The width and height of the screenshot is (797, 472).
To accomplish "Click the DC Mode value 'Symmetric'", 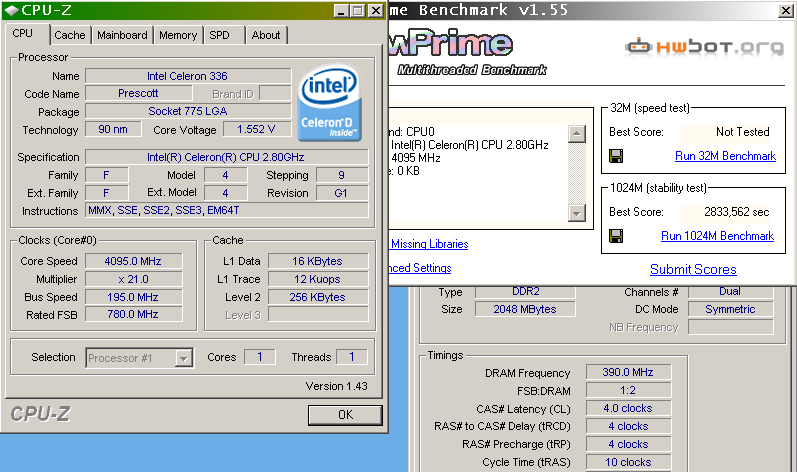I will 730,309.
